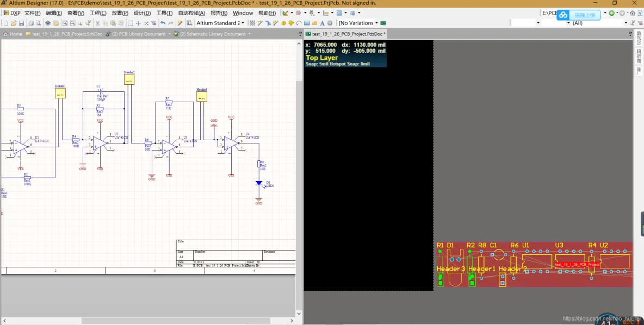Go to the home page via the house icon
The width and height of the screenshot is (644, 325).
pos(633,12)
